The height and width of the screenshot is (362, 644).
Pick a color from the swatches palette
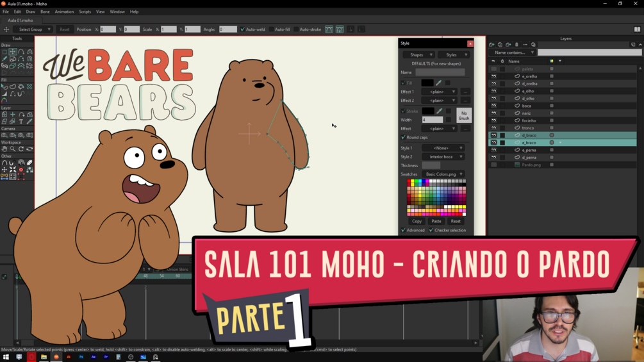click(x=436, y=197)
